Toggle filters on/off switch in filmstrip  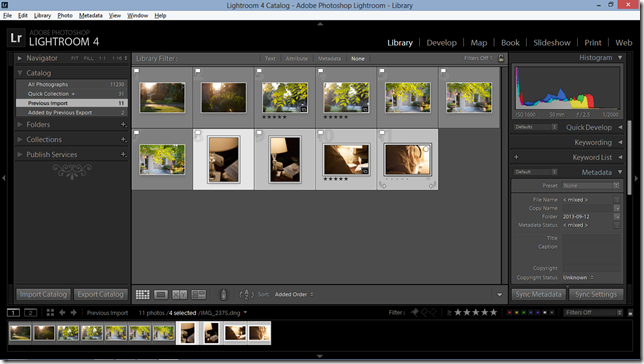pos(630,313)
